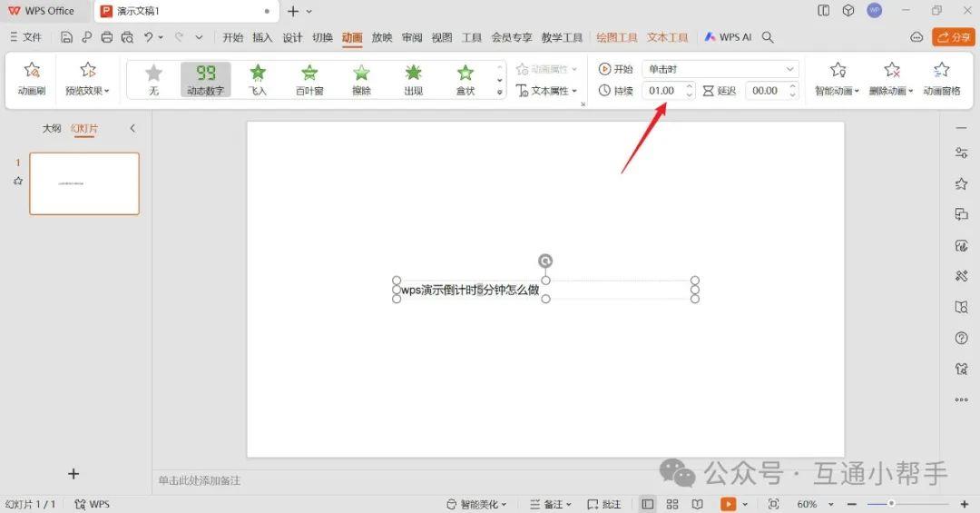Switch to the 大纲 outline panel tab
The width and height of the screenshot is (980, 513).
52,128
